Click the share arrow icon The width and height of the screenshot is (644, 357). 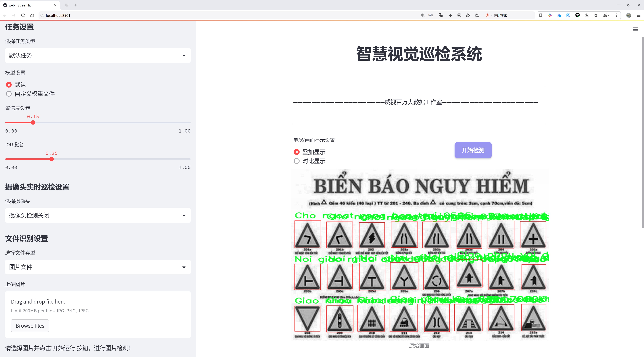tap(468, 15)
